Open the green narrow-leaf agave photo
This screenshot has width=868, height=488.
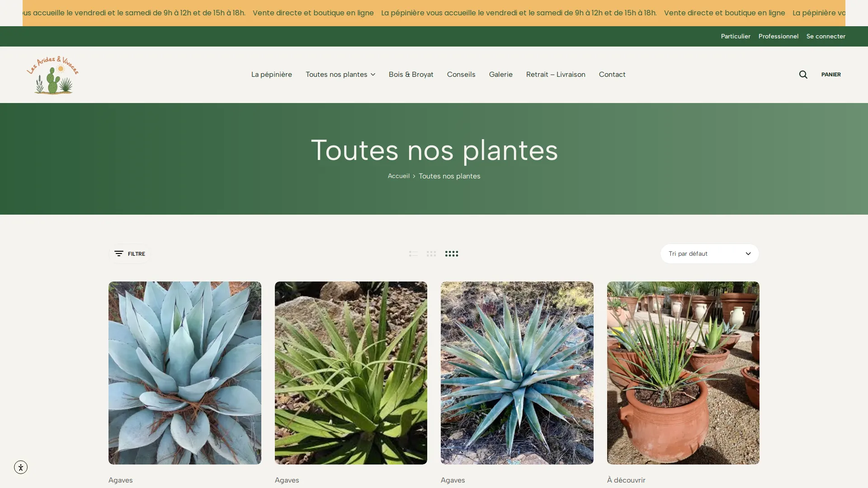tap(351, 373)
